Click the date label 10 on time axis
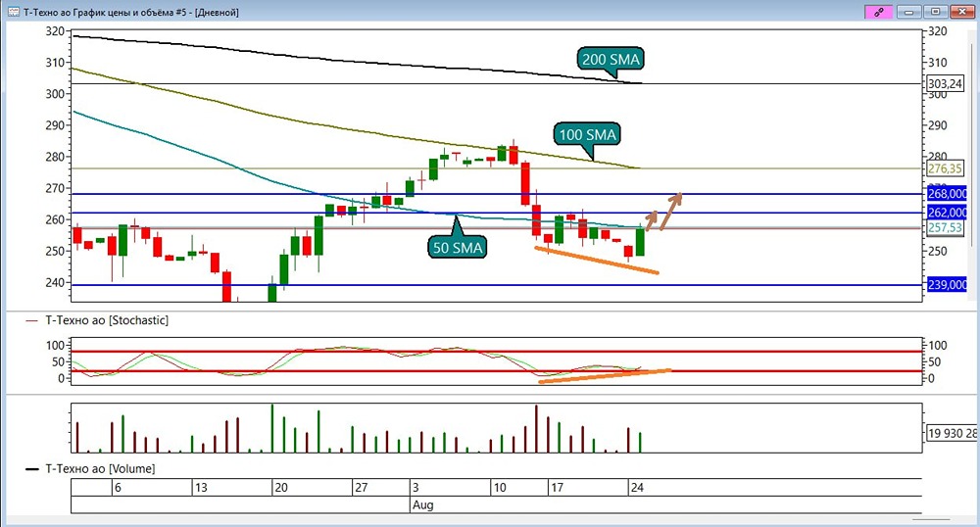This screenshot has width=980, height=527. point(500,488)
